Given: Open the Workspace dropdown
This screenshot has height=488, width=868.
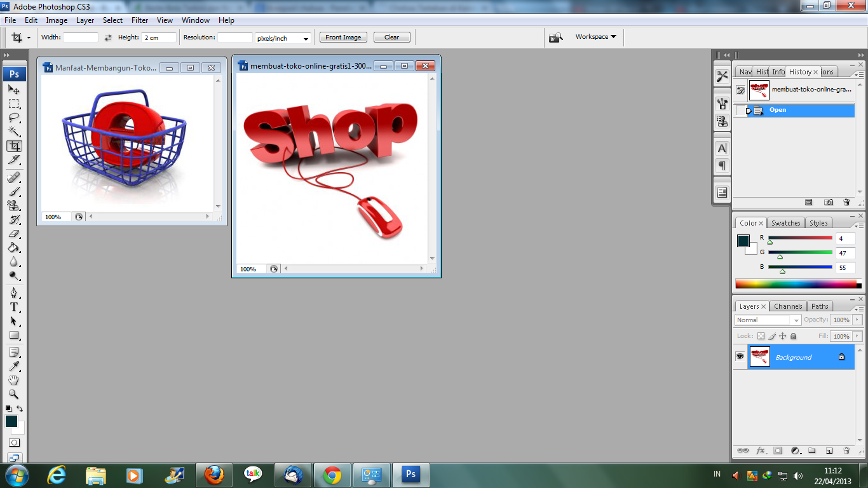Looking at the screenshot, I should pos(596,37).
